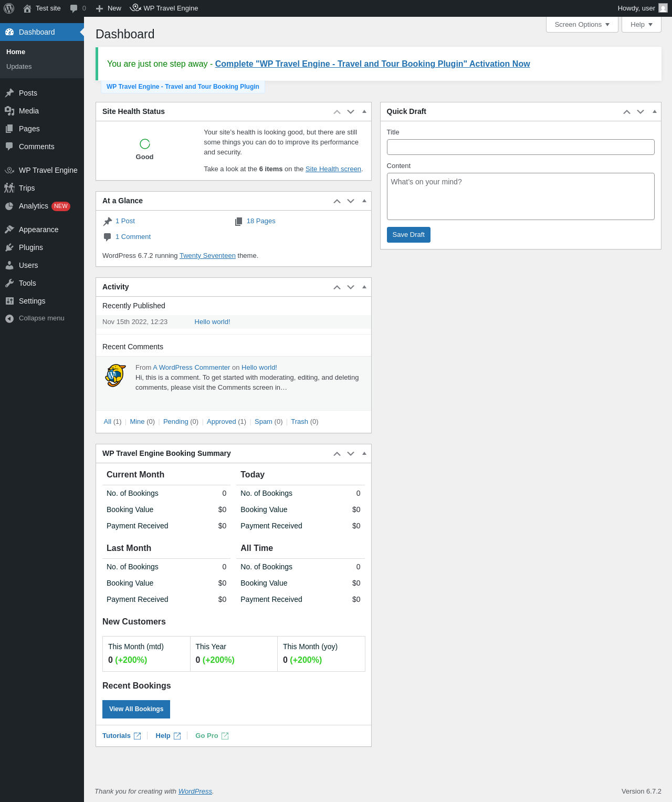Screen dimensions: 672x802
Task: Filter comments by Pending
Action: click(x=175, y=422)
